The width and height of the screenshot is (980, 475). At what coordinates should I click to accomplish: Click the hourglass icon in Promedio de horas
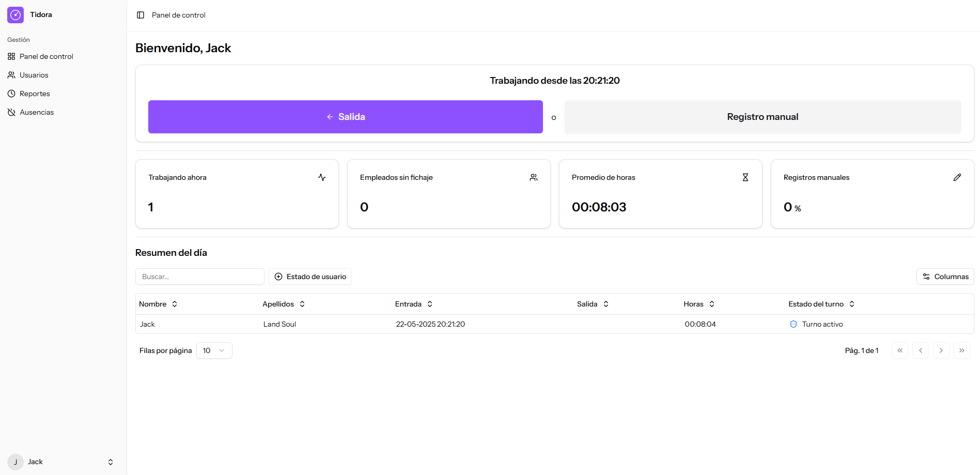[745, 177]
